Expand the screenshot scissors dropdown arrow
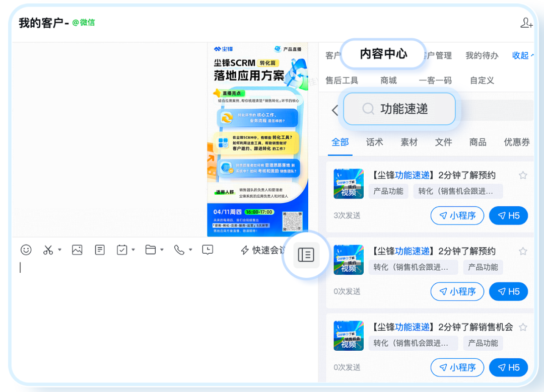The width and height of the screenshot is (544, 392). (59, 250)
